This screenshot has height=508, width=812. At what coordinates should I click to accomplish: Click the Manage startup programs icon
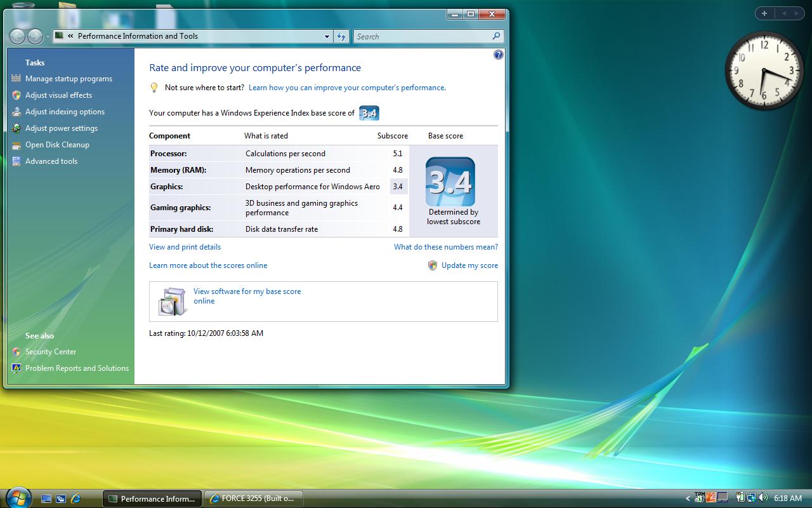click(x=16, y=79)
